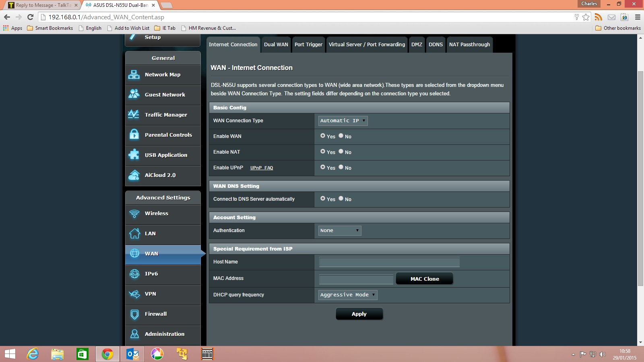Select Yes for connecting to DNS automatically
The height and width of the screenshot is (362, 644).
322,199
